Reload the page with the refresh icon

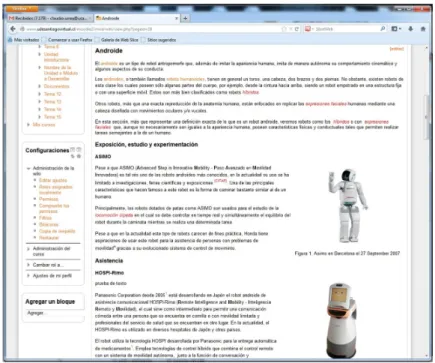(297, 29)
